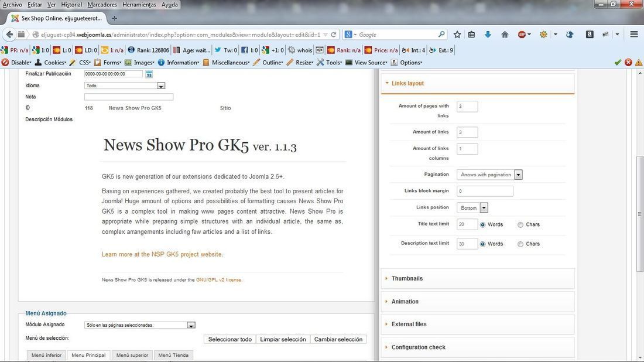This screenshot has height=362, width=644.
Task: Open the Marcadores menu
Action: (102, 5)
